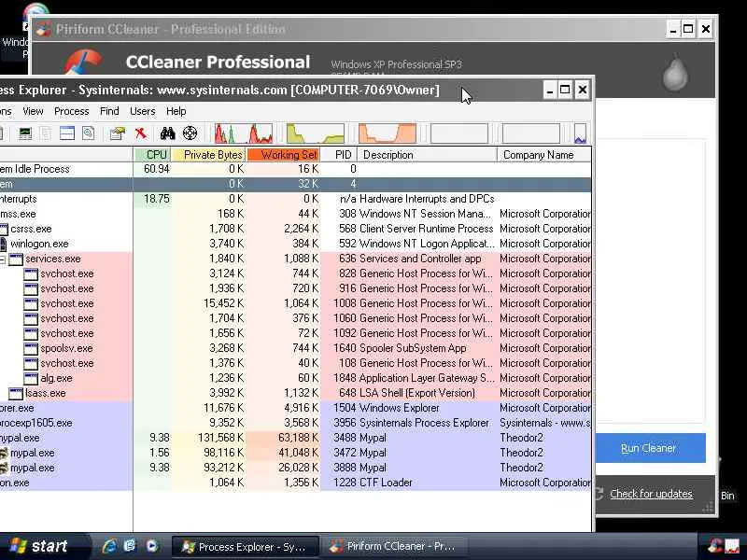Toggle the show process tree toolbar icon
Image resolution: width=747 pixels, height=560 pixels.
coord(46,133)
